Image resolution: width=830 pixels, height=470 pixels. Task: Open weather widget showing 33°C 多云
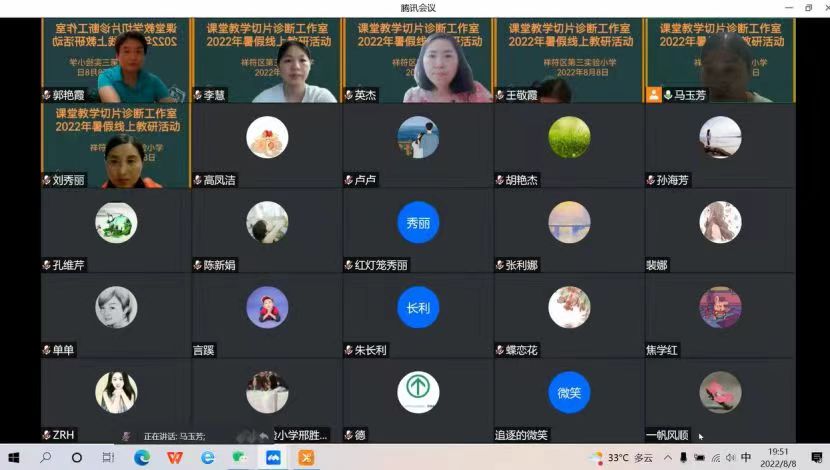pyautogui.click(x=622, y=458)
